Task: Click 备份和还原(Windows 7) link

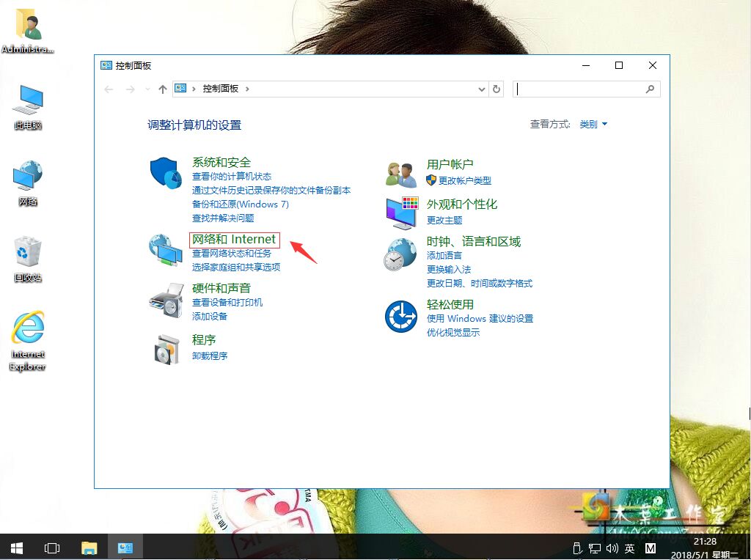Action: point(241,205)
